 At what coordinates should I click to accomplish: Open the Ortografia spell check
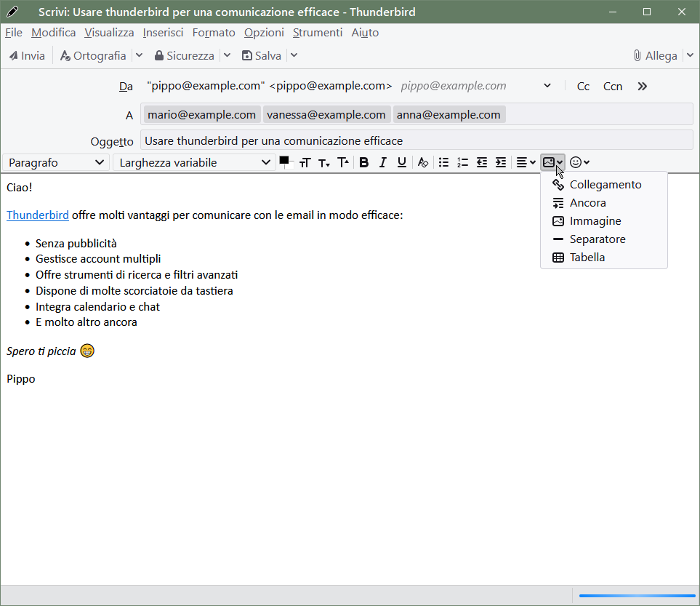93,56
